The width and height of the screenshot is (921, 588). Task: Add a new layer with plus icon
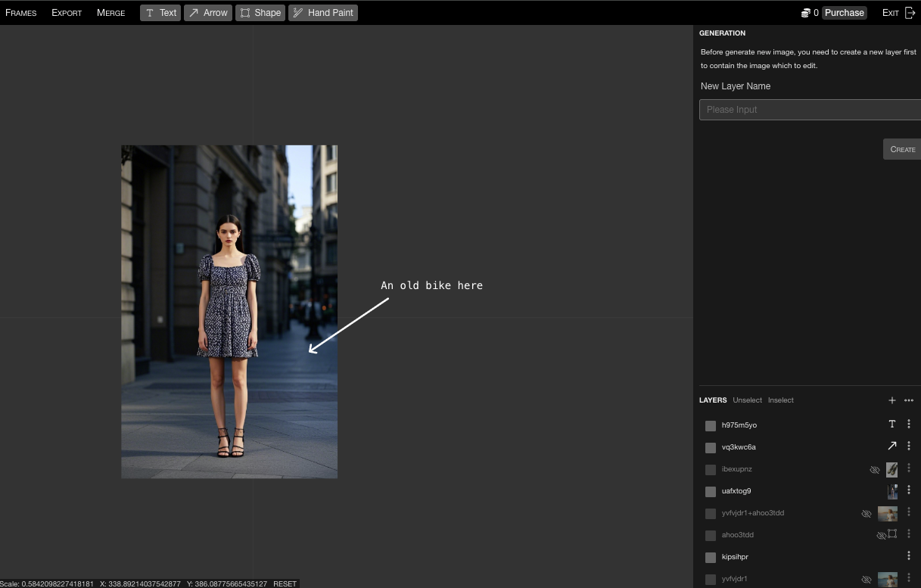click(x=891, y=400)
